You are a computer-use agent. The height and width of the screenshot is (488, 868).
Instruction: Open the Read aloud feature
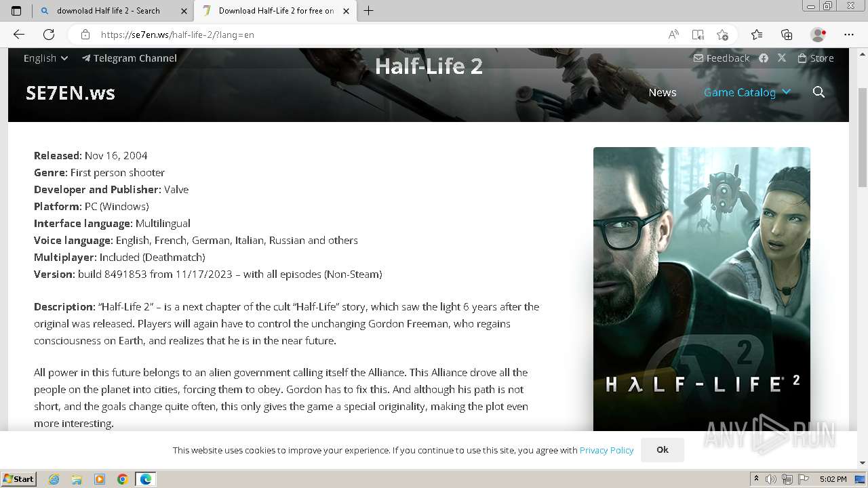[x=673, y=35]
